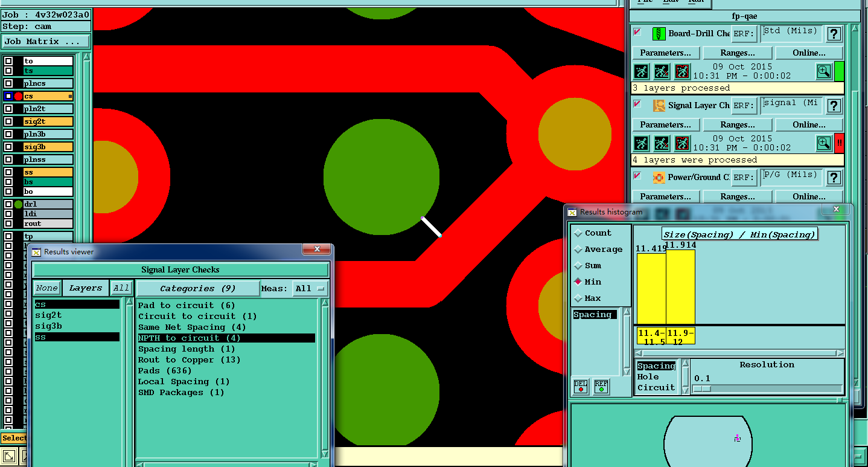Toggle display checkbox for layer 'to'
Image resolution: width=868 pixels, height=467 pixels.
8,61
